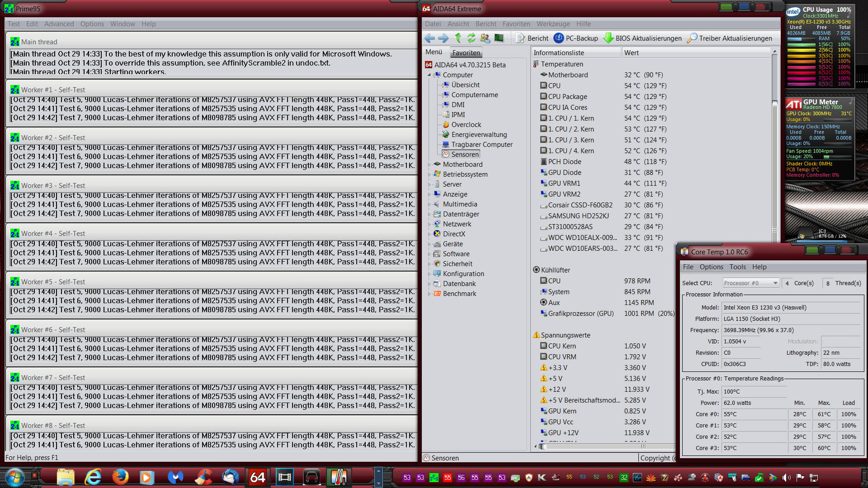Click the Temperaturen section icon

point(536,64)
